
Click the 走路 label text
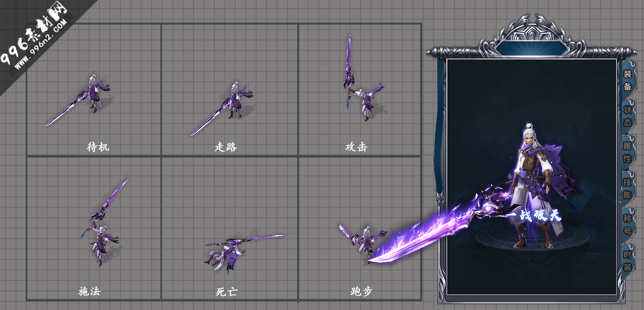[226, 147]
